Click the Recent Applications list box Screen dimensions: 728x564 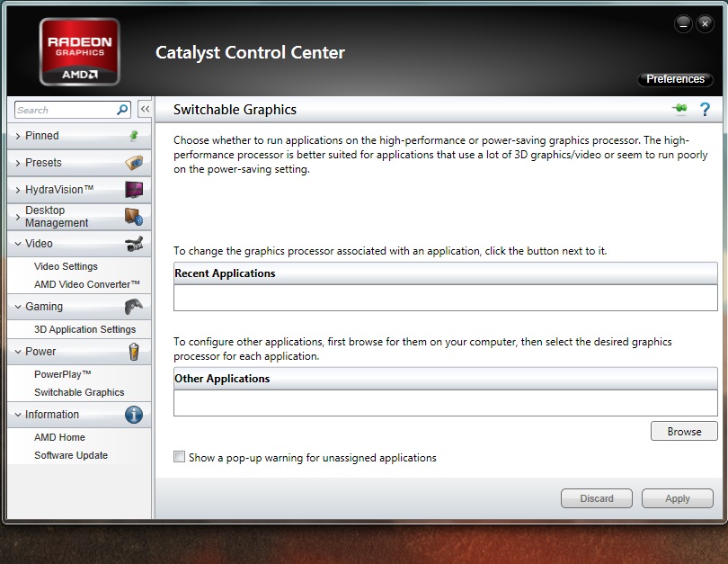pos(445,298)
